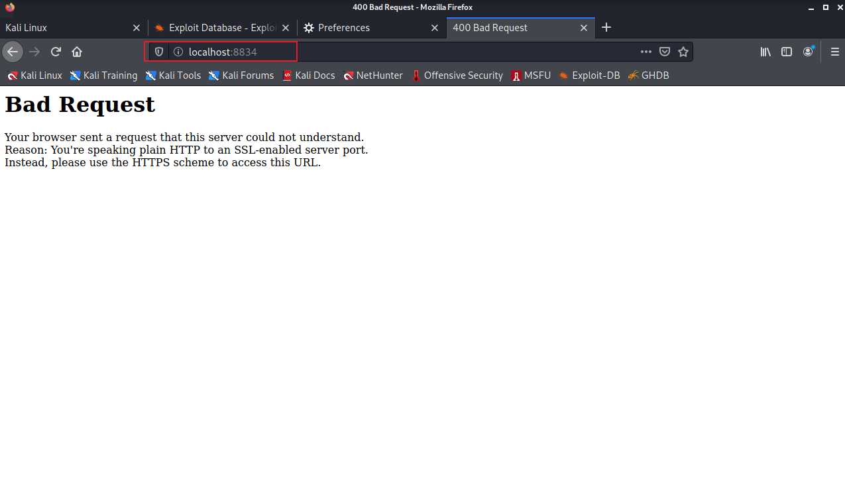Open page actions three-dot menu
Image resolution: width=845 pixels, height=504 pixels.
tap(646, 52)
